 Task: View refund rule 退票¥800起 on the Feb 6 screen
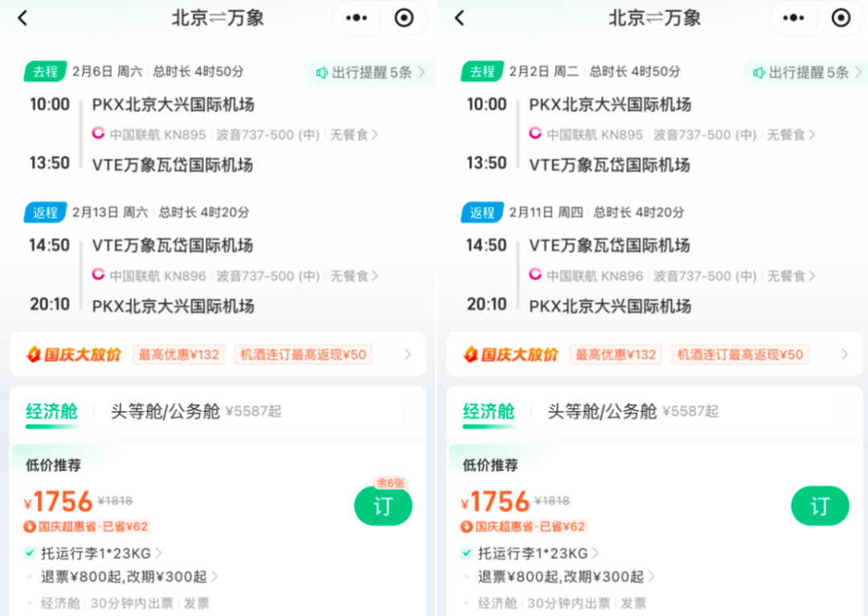[83, 577]
